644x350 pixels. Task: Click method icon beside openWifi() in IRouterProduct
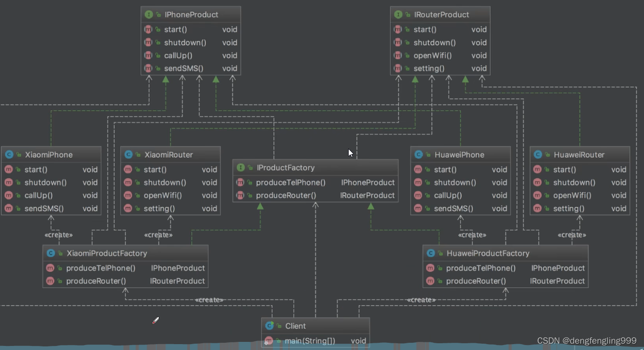point(398,56)
